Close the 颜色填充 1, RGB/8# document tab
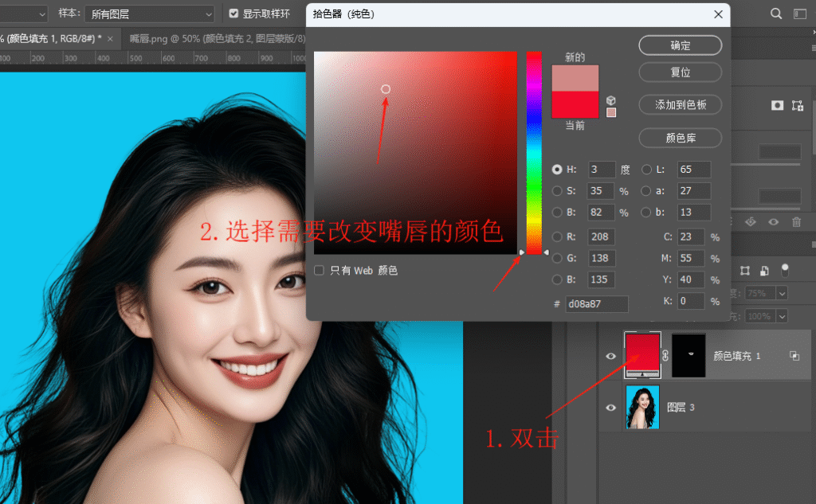 pyautogui.click(x=110, y=39)
